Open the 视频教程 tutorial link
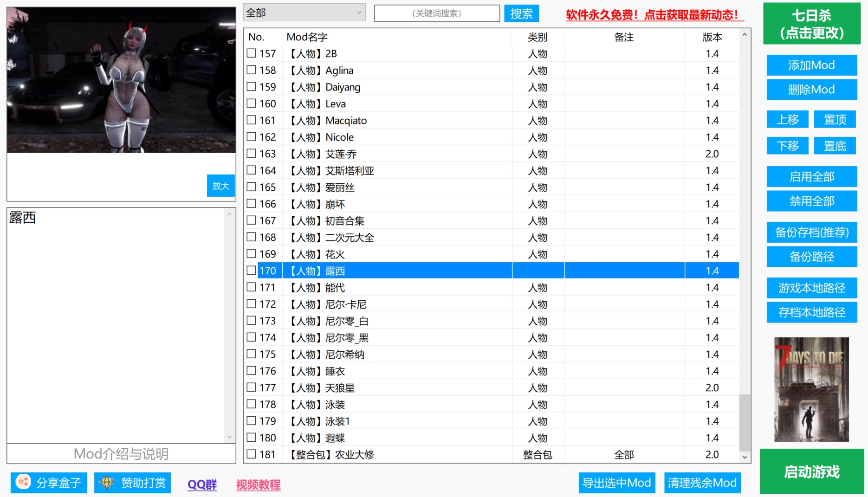 [x=258, y=484]
